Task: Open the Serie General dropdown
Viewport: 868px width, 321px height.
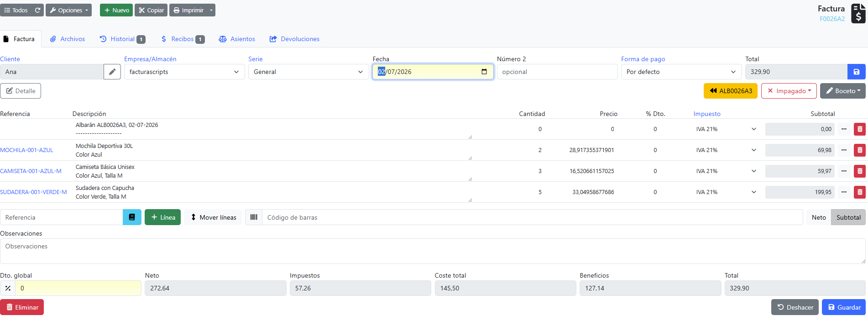Action: point(309,72)
